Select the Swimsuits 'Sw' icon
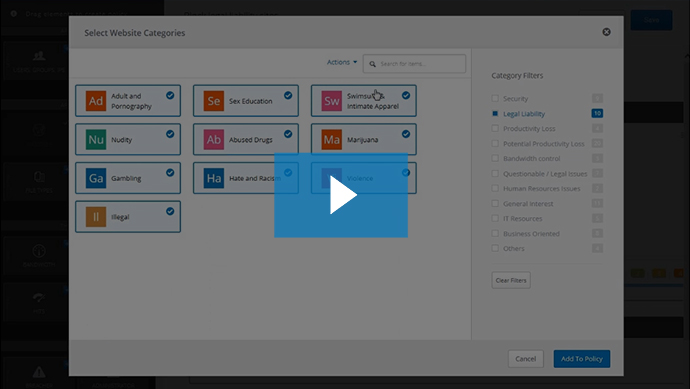Image resolution: width=690 pixels, height=389 pixels. click(332, 101)
